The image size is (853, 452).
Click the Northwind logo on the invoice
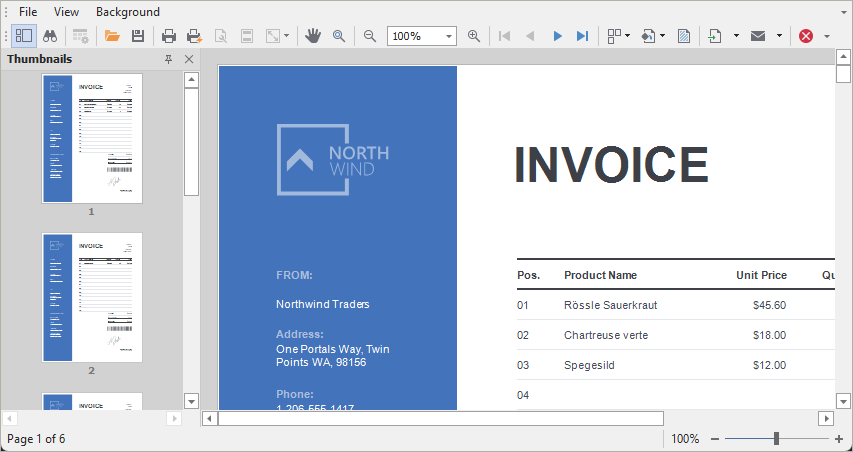pos(332,159)
